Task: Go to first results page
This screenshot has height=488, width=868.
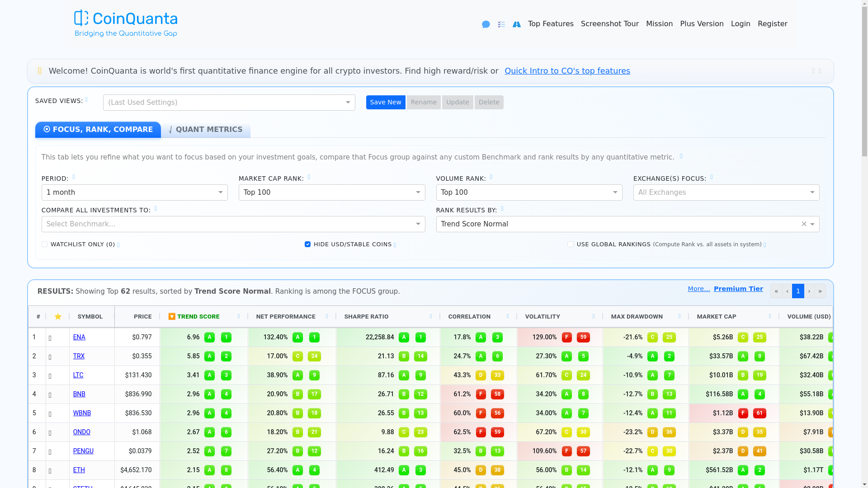Action: click(776, 291)
